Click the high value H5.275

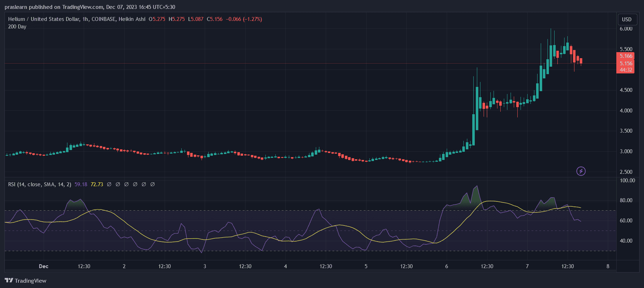pyautogui.click(x=177, y=19)
